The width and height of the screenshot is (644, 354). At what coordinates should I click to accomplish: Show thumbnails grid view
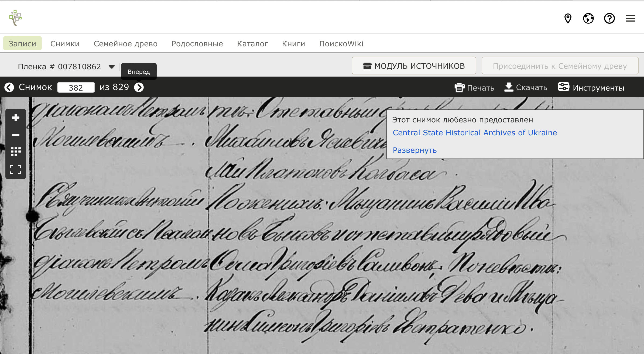coord(16,152)
